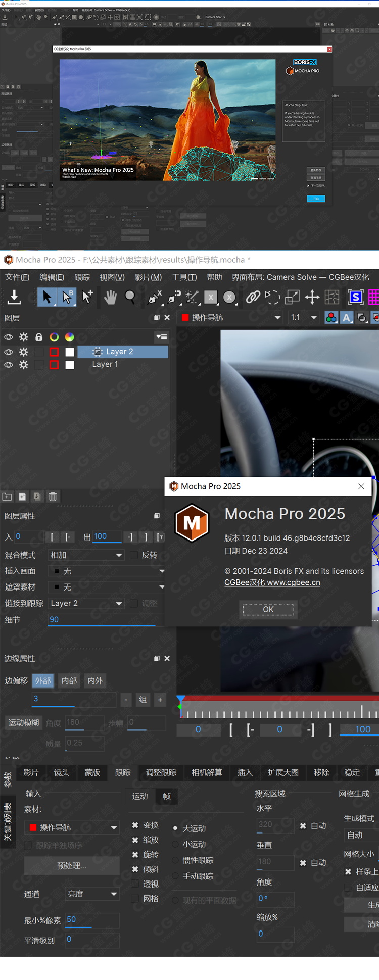Click the Attach Layer chain-link icon
379x980 pixels.
click(253, 297)
